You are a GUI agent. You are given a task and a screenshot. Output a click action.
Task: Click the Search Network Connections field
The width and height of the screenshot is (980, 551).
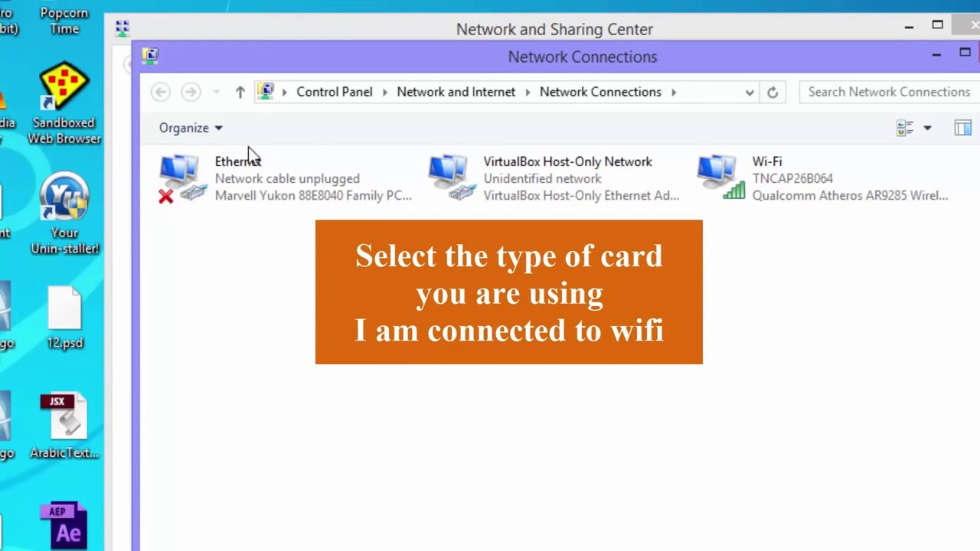tap(889, 92)
